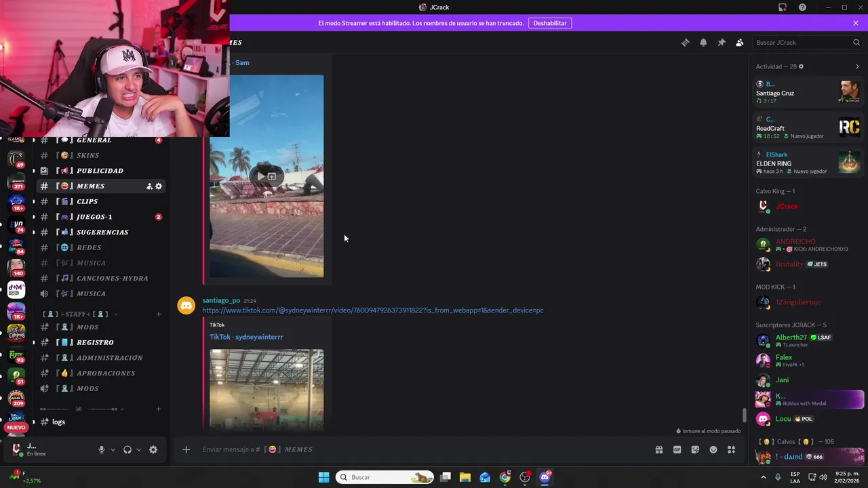Open MEMES channel edit gear
The image size is (868, 488).
(x=159, y=186)
